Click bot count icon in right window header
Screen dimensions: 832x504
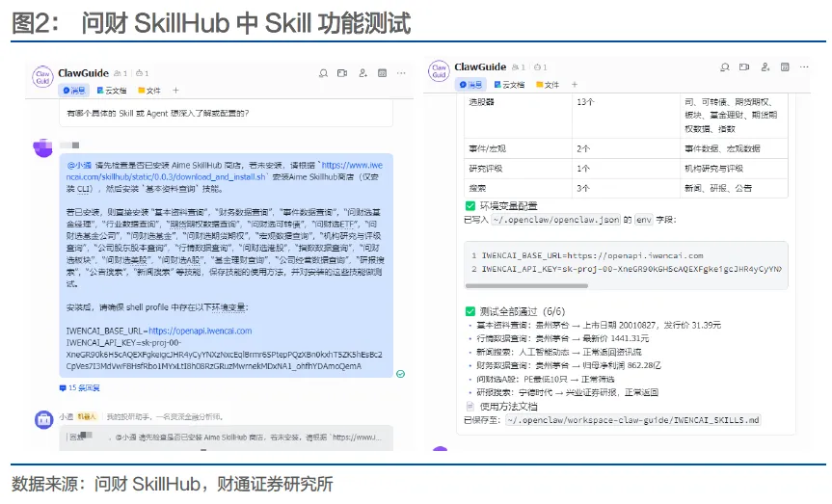click(540, 67)
